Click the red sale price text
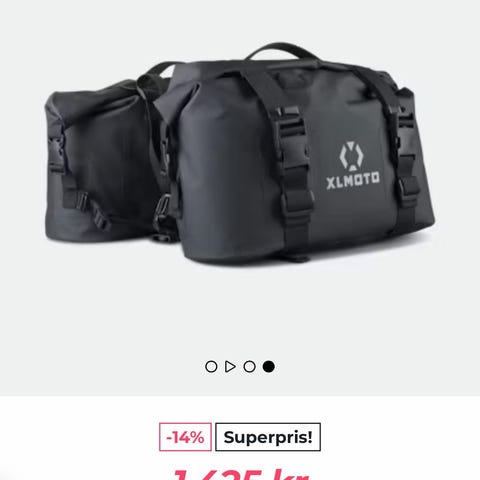 241,473
